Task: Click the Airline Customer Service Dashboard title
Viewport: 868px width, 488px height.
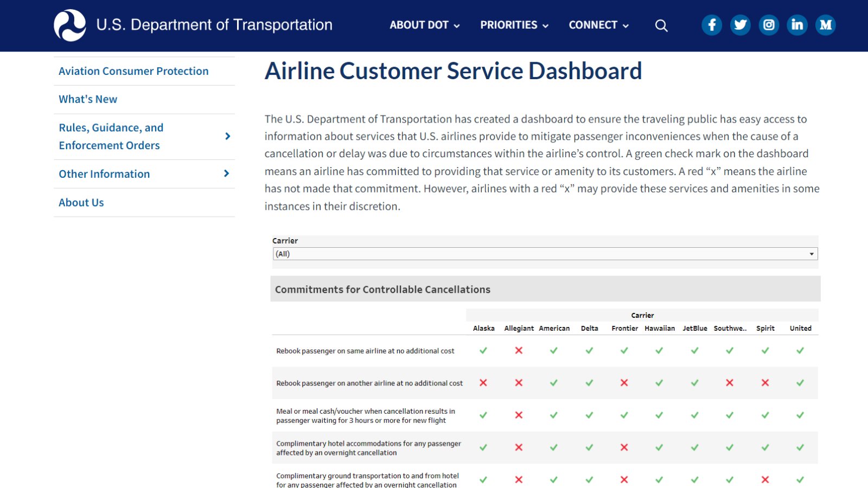Action: 454,71
